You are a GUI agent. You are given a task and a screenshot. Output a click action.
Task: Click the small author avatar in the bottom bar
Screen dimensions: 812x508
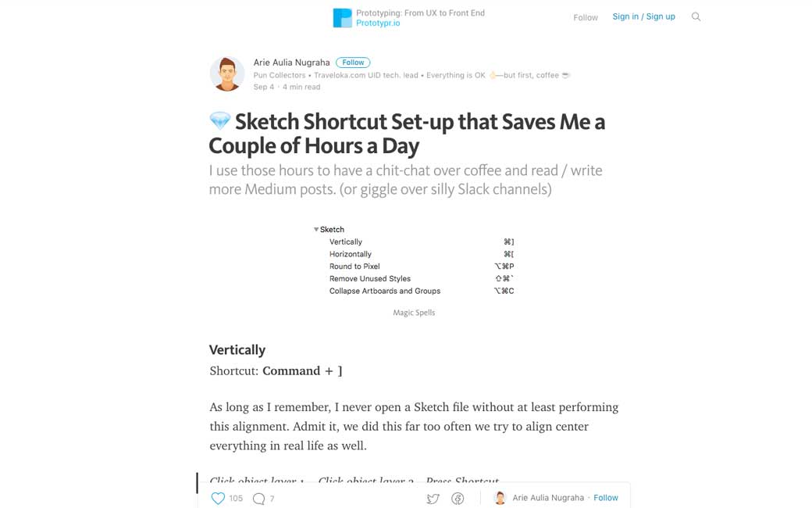tap(500, 498)
